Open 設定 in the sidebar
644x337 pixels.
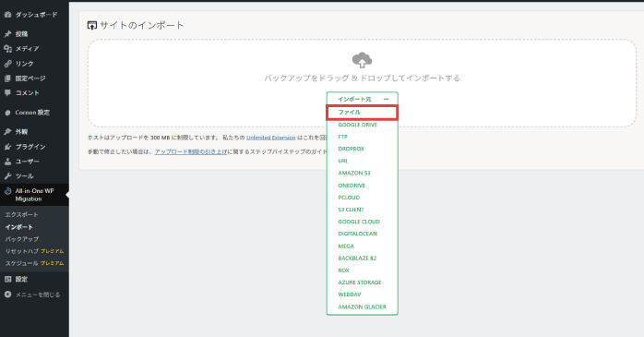point(21,279)
